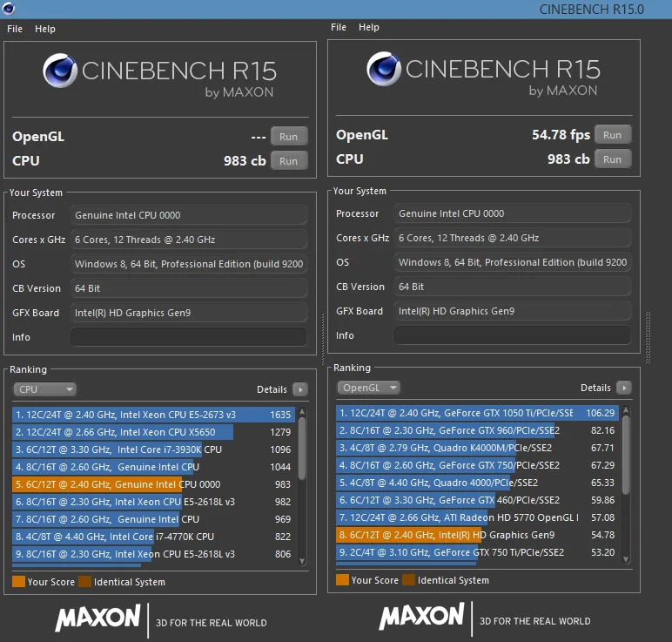This screenshot has height=642, width=672.
Task: Open the OpenGL ranking dropdown
Action: 368,388
